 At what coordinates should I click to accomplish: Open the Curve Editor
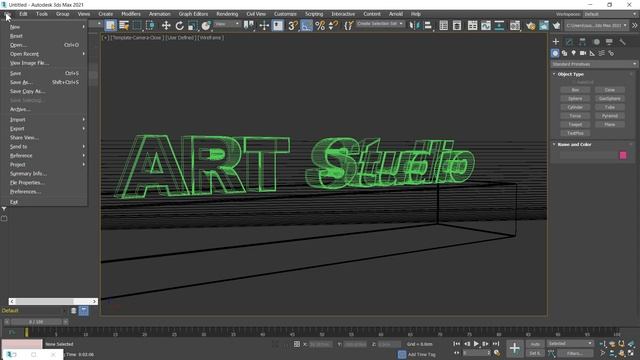(486, 26)
